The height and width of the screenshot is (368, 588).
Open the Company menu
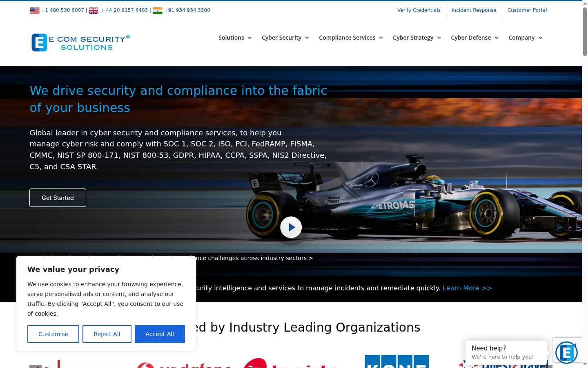[521, 38]
